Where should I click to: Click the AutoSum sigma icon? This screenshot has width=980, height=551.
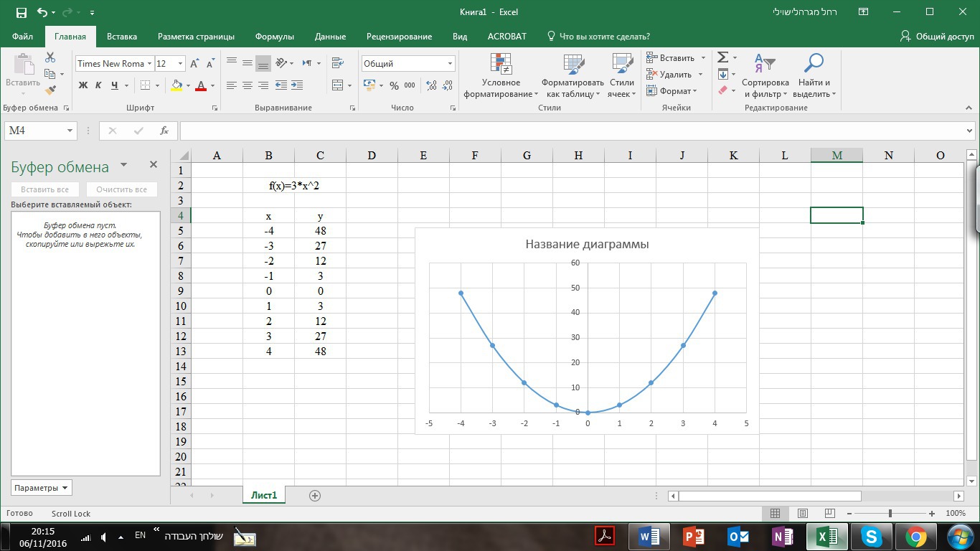pos(723,57)
